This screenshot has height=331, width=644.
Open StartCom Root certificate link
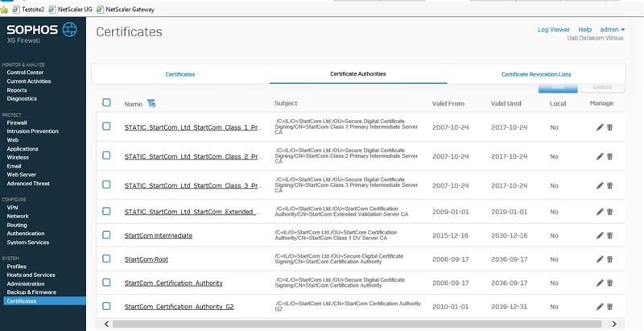pos(147,259)
